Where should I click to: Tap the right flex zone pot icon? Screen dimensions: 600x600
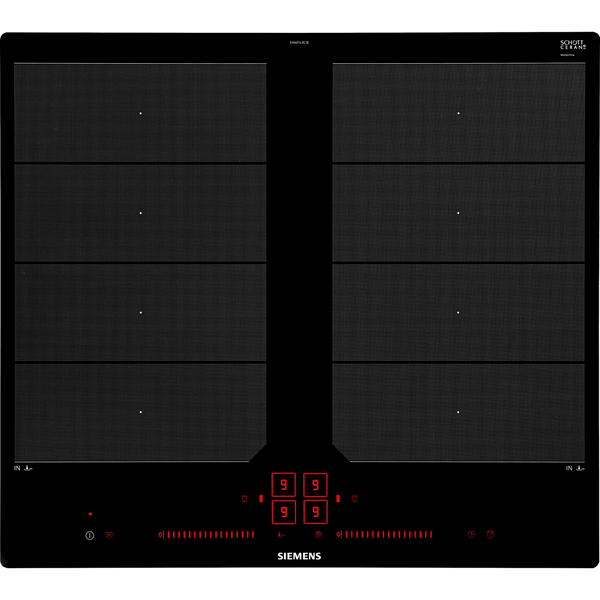[354, 498]
